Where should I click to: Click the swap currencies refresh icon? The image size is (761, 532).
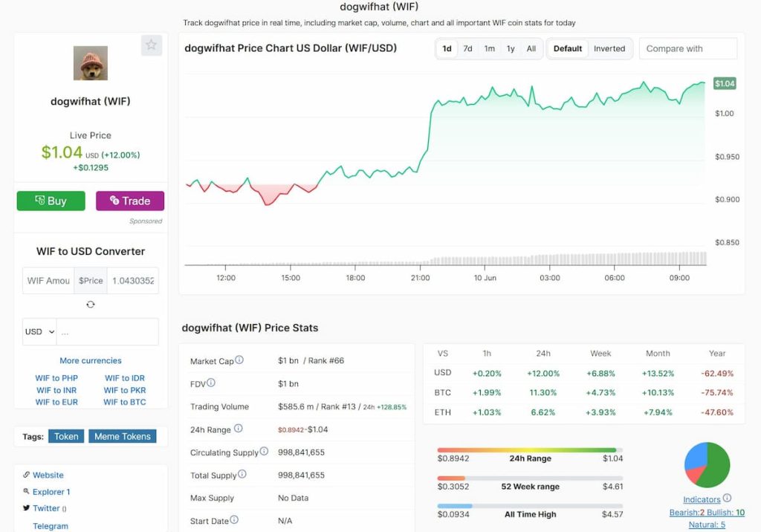[x=91, y=305]
